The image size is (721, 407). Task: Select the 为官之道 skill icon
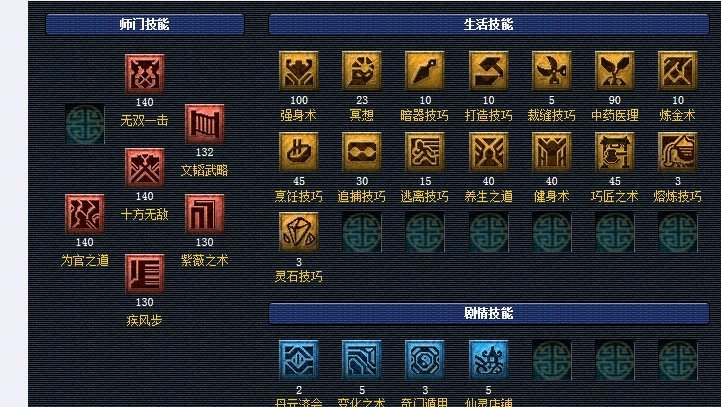pos(85,214)
